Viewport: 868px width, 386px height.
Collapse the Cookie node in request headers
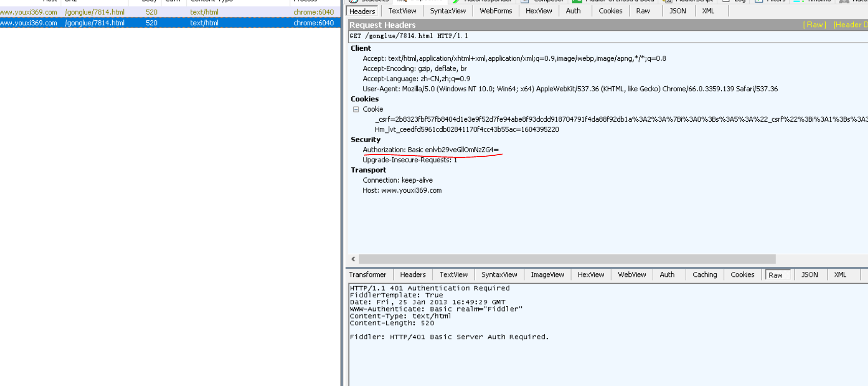356,109
